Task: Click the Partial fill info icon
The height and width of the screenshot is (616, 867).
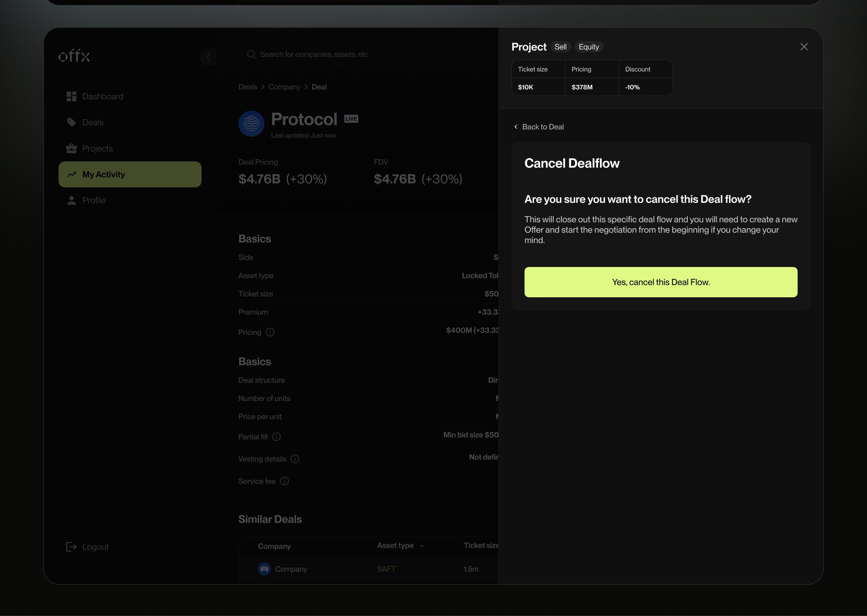Action: pos(276,437)
